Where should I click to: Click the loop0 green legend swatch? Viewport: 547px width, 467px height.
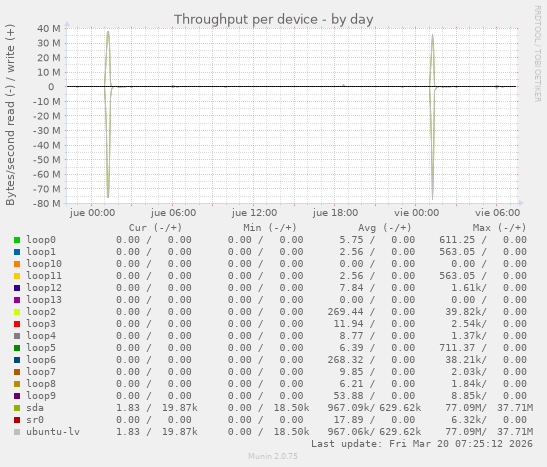(17, 240)
